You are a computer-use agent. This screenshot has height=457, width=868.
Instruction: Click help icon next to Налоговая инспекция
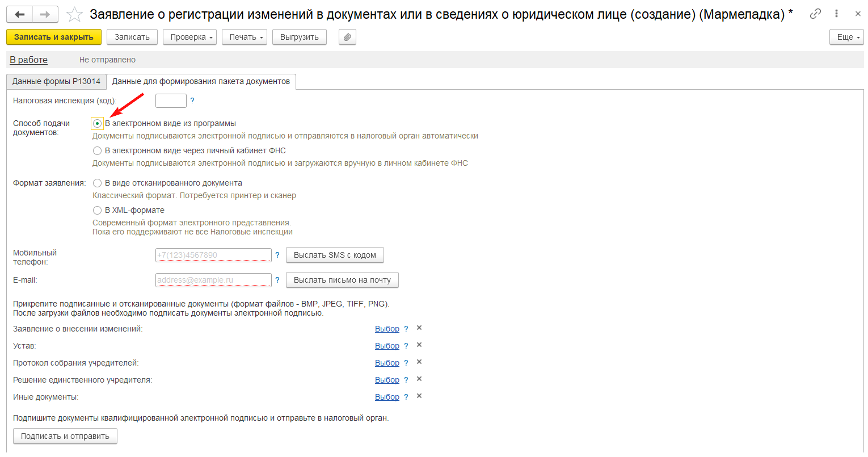[192, 101]
